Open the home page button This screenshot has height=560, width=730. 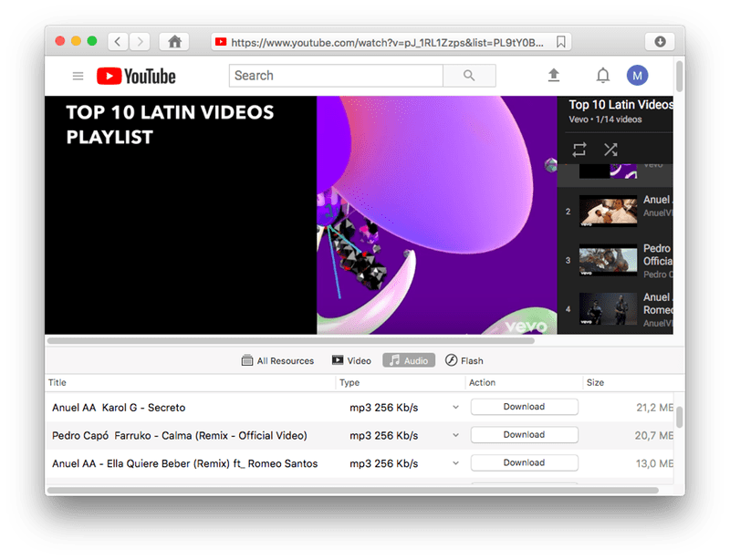174,42
